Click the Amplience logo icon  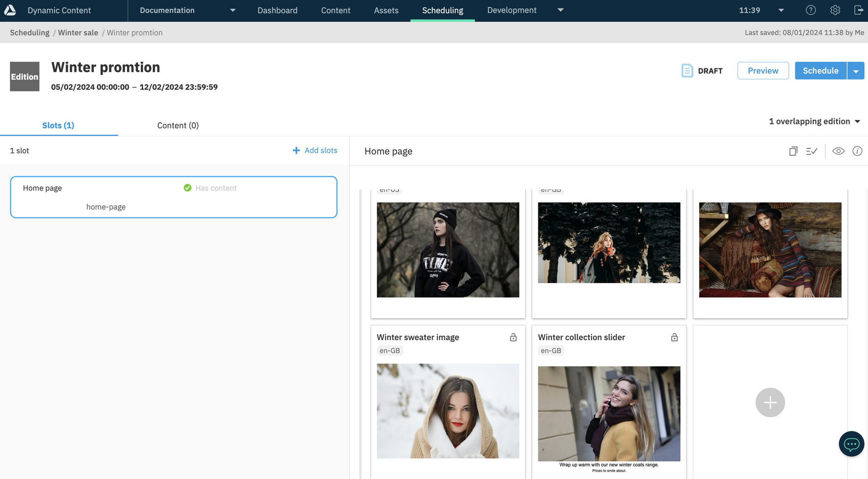click(10, 10)
